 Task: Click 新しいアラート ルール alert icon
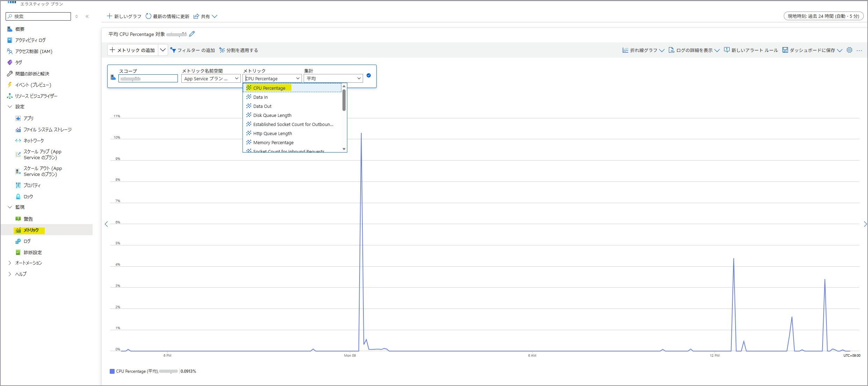point(727,50)
